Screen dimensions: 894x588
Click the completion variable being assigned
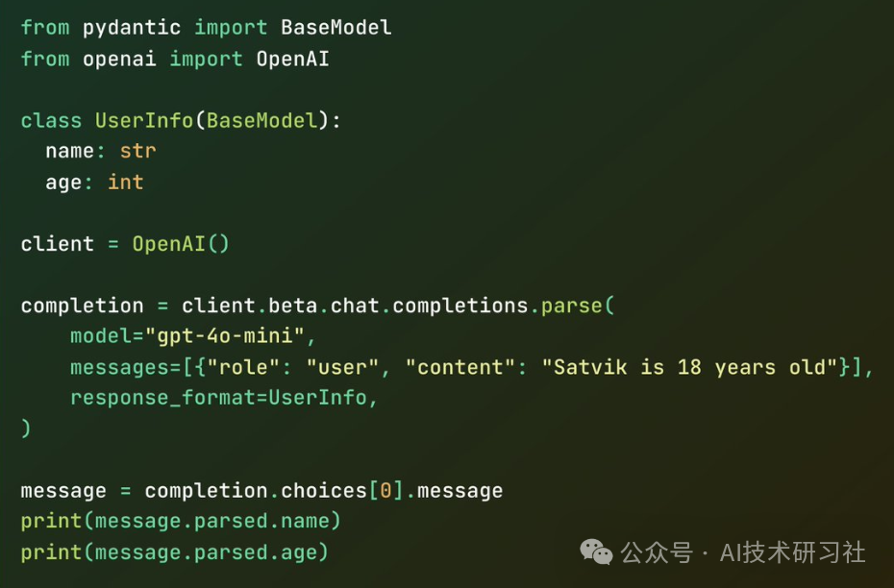[82, 306]
